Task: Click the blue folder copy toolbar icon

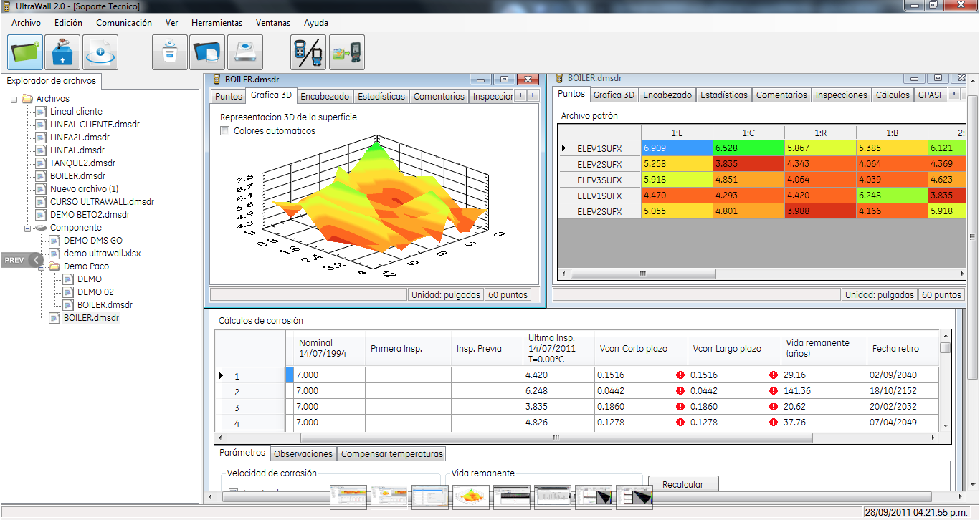Action: 208,52
